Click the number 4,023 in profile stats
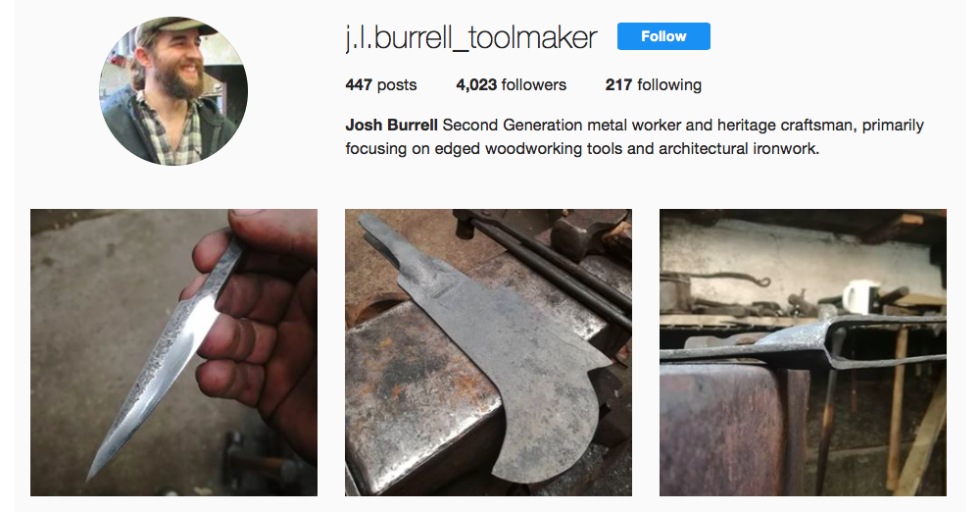The height and width of the screenshot is (512, 980). (x=476, y=84)
